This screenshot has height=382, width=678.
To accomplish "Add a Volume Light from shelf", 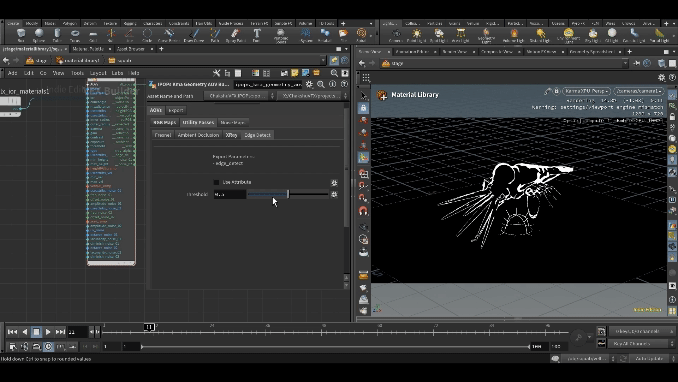I will click(514, 35).
